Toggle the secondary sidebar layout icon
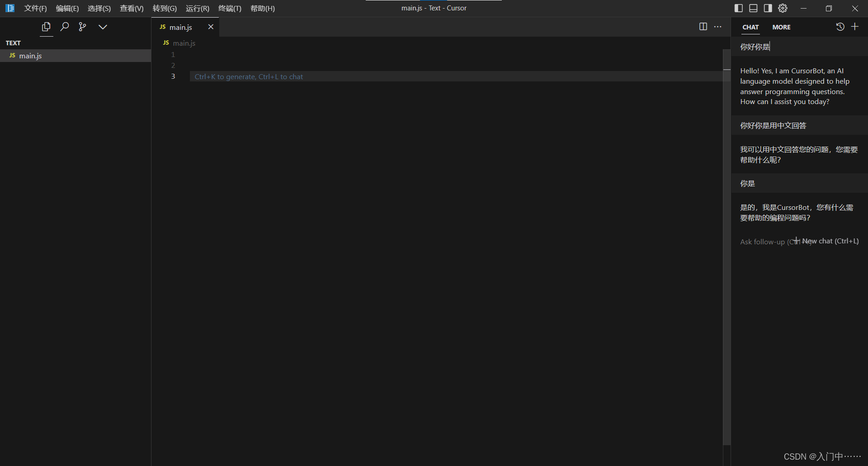This screenshot has width=868, height=466. click(768, 8)
